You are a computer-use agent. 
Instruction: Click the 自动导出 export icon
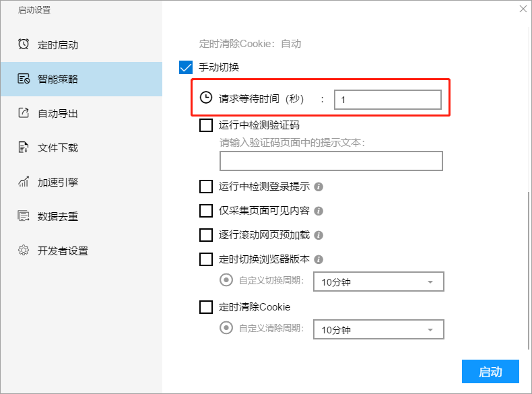coord(24,113)
